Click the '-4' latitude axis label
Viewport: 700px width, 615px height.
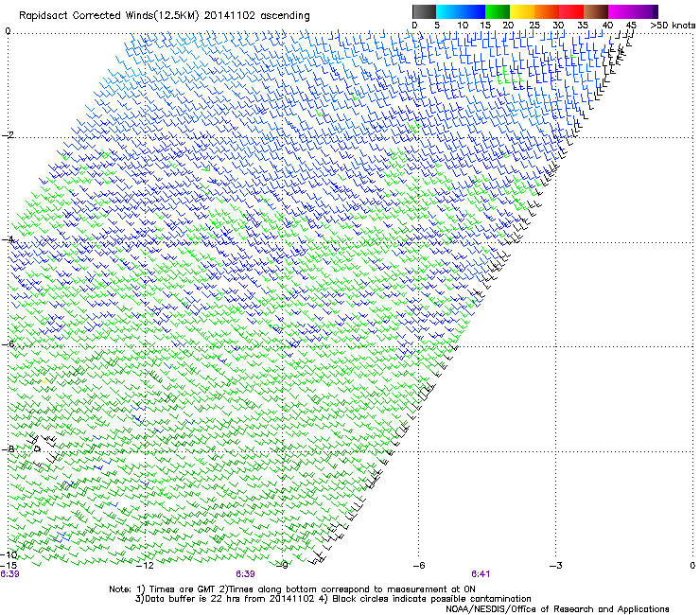coord(8,239)
